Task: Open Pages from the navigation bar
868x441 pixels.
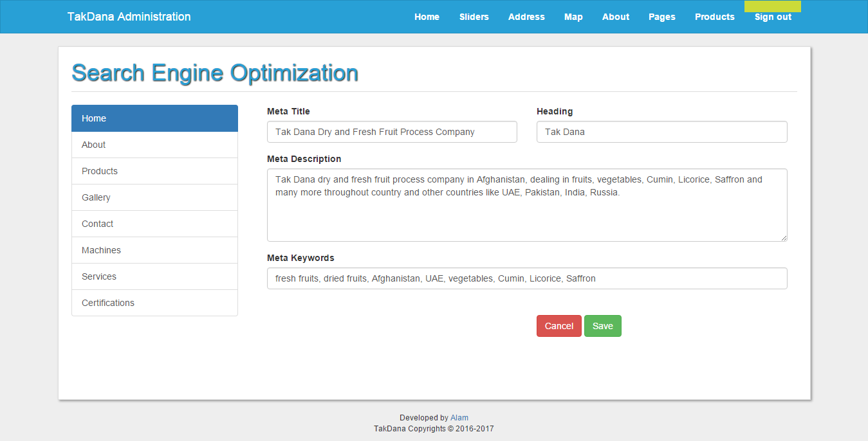Action: [x=661, y=17]
